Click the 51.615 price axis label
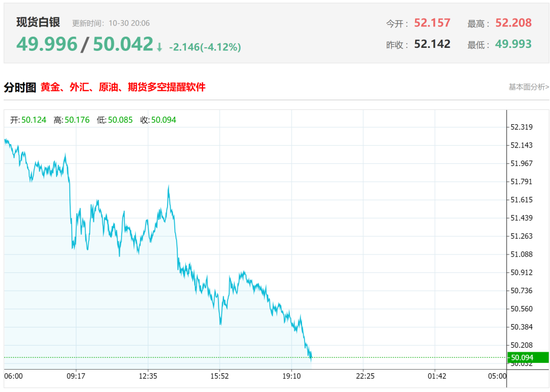 [522, 200]
